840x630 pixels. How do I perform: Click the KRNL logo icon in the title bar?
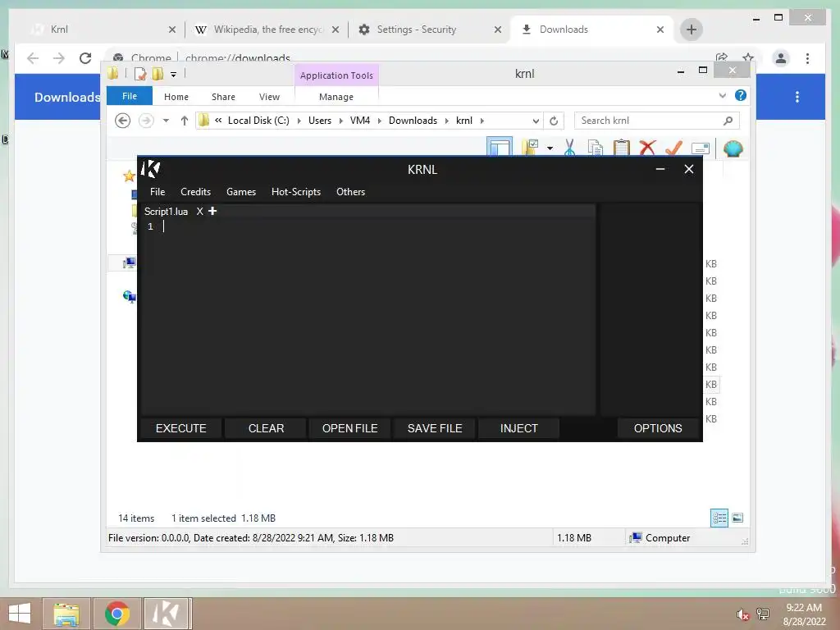(x=150, y=169)
